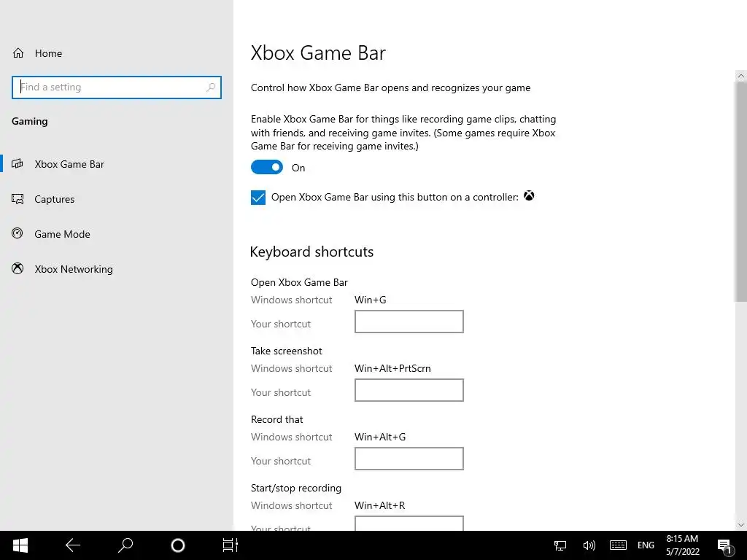747x560 pixels.
Task: Click the Take screenshot label
Action: click(286, 351)
